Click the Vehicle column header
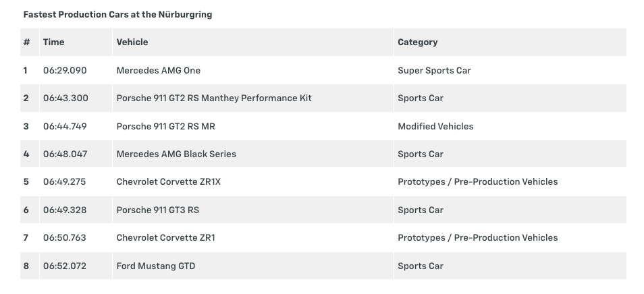Viewport: 644px width, 294px height. [x=132, y=42]
